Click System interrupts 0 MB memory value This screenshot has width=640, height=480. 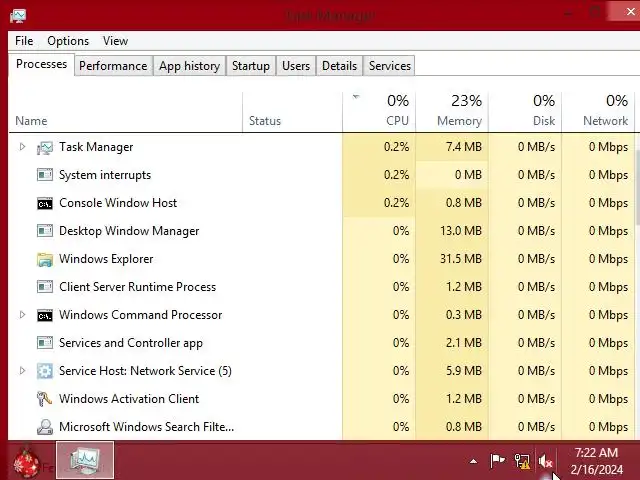pyautogui.click(x=468, y=175)
